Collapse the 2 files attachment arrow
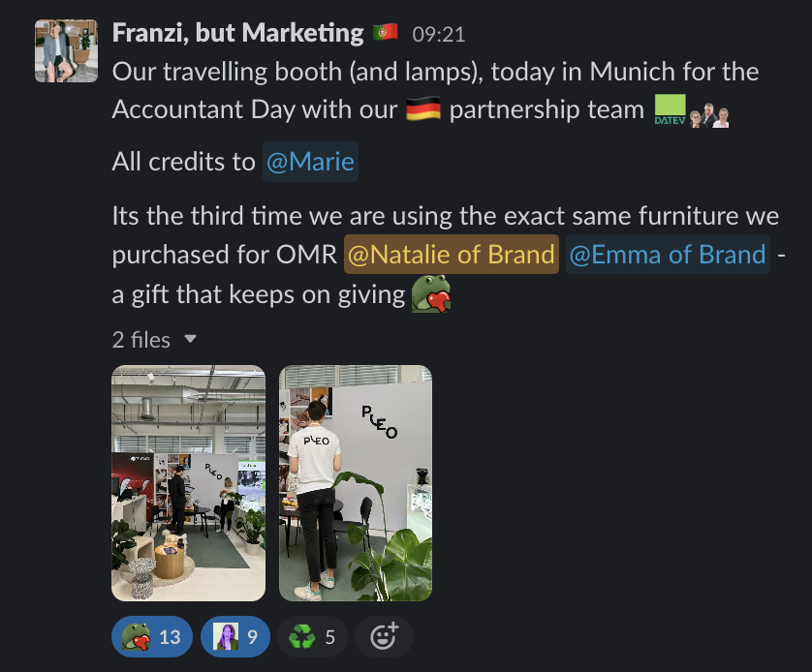 191,339
